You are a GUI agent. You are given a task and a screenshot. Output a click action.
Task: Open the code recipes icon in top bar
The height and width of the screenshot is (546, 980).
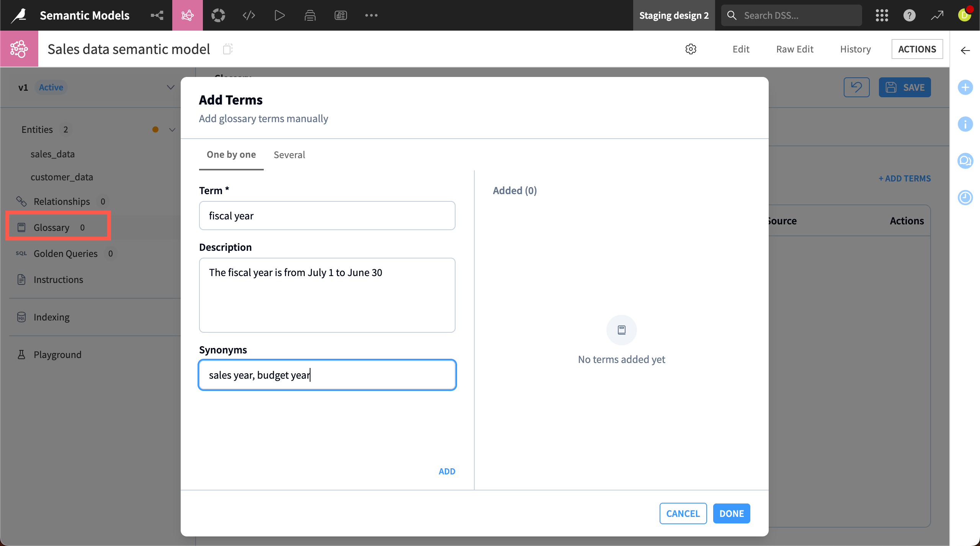click(249, 15)
